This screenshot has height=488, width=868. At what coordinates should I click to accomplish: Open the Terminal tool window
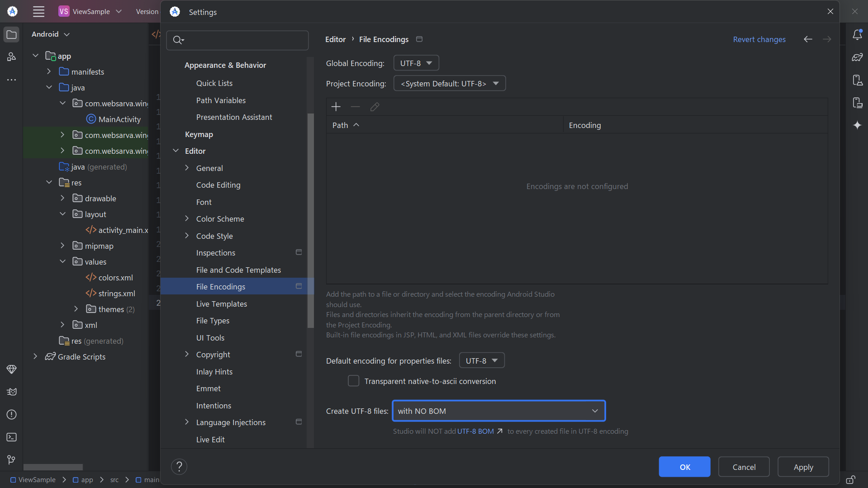point(11,437)
